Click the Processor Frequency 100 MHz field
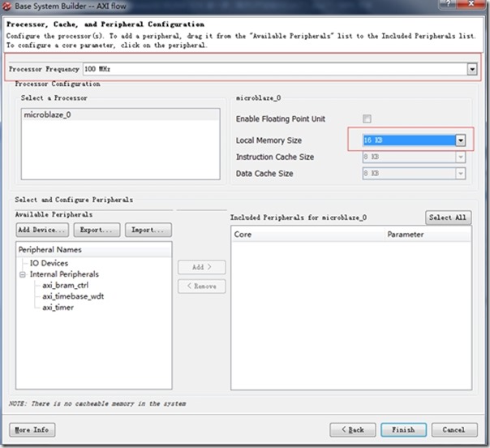The height and width of the screenshot is (448, 490). tap(275, 69)
